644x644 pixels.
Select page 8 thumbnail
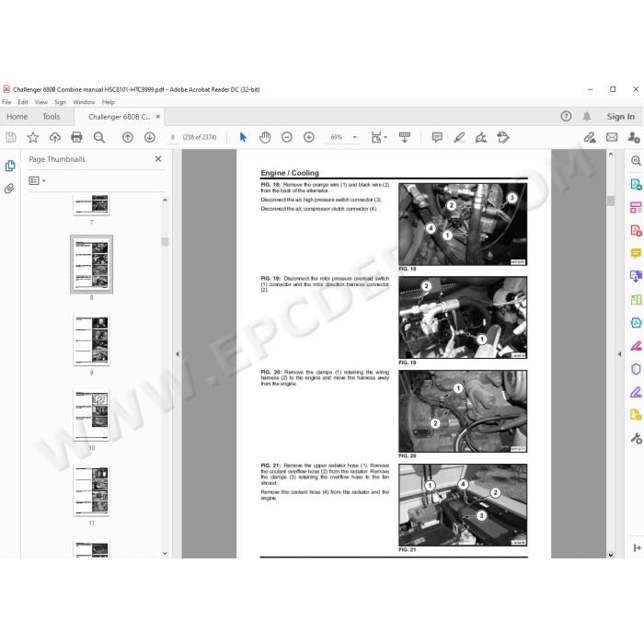pyautogui.click(x=91, y=264)
